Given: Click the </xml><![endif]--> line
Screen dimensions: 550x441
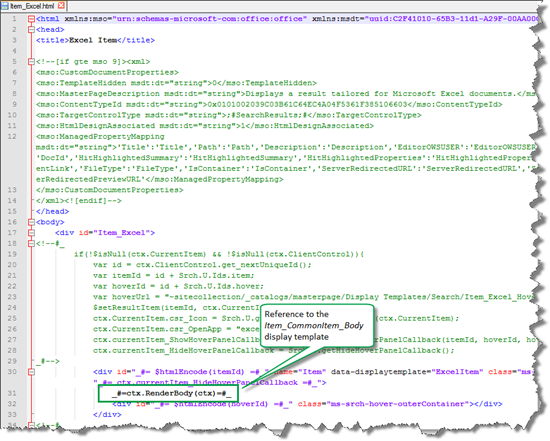Looking at the screenshot, I should [79, 201].
